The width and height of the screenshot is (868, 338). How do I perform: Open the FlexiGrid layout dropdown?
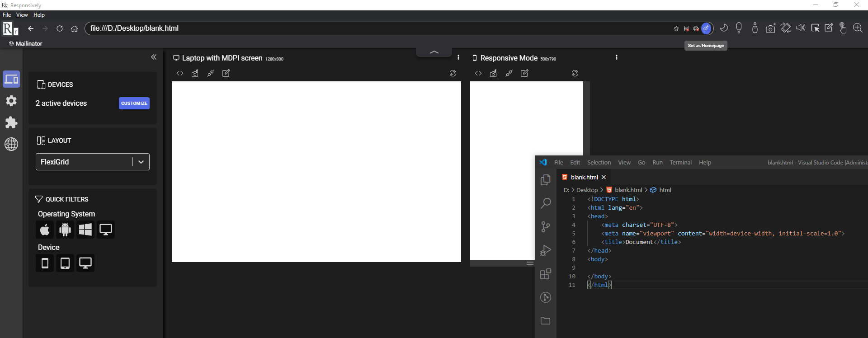pyautogui.click(x=93, y=162)
